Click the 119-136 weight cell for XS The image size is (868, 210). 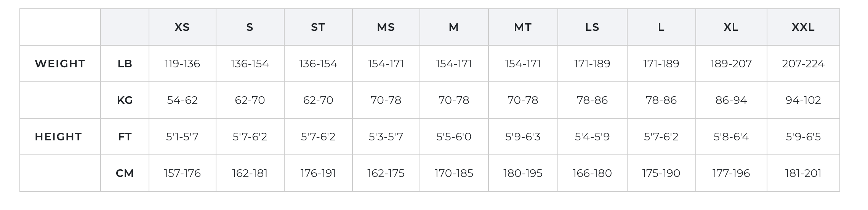click(x=182, y=64)
